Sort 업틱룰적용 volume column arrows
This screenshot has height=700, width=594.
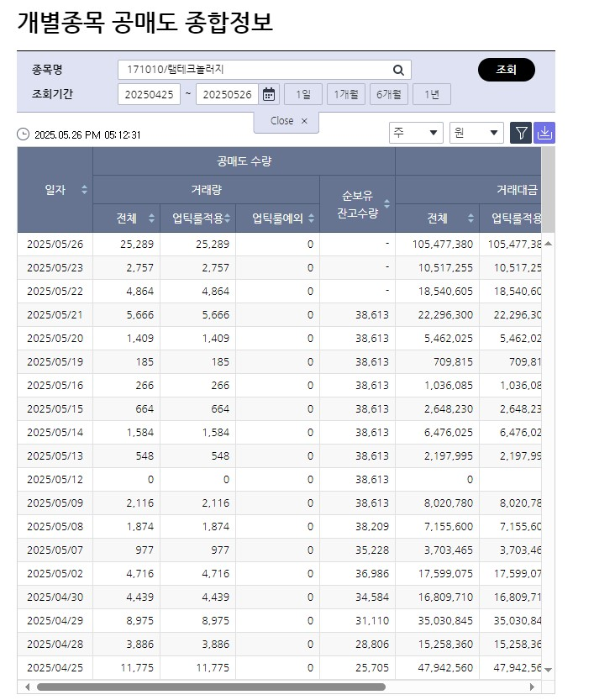(x=227, y=218)
